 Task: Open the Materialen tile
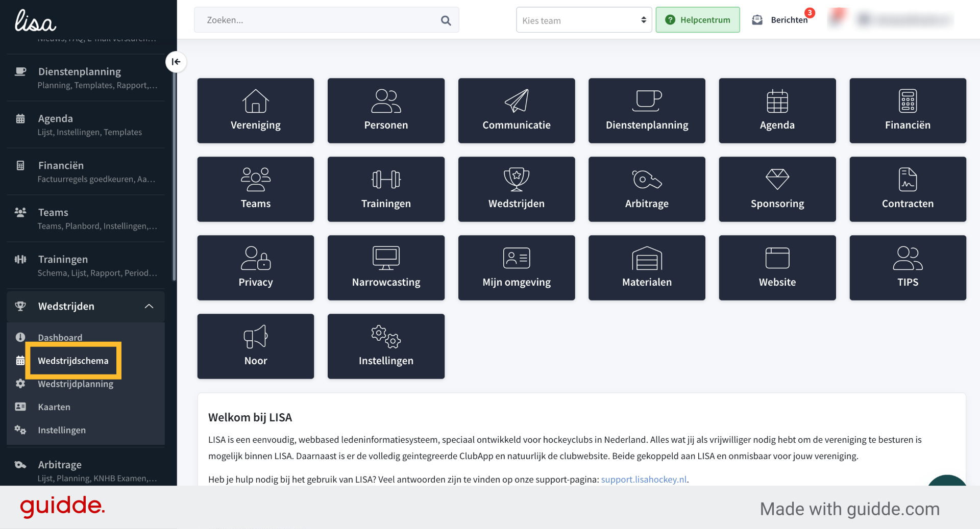(x=647, y=267)
